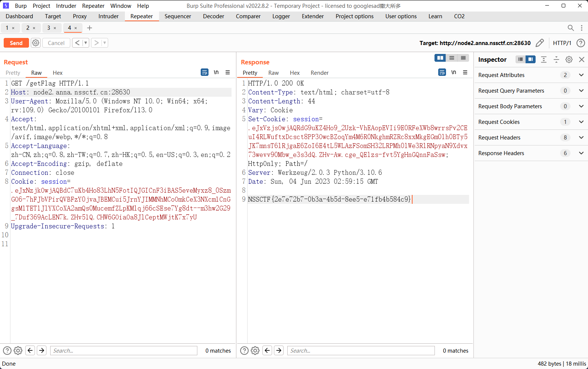Open Request editor hamburger menu
588x369 pixels.
click(x=228, y=72)
